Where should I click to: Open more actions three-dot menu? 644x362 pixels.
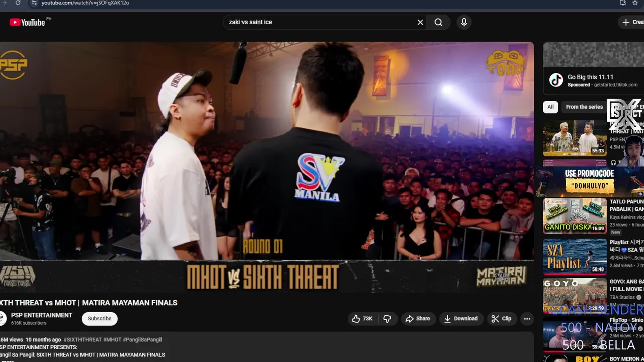(527, 319)
